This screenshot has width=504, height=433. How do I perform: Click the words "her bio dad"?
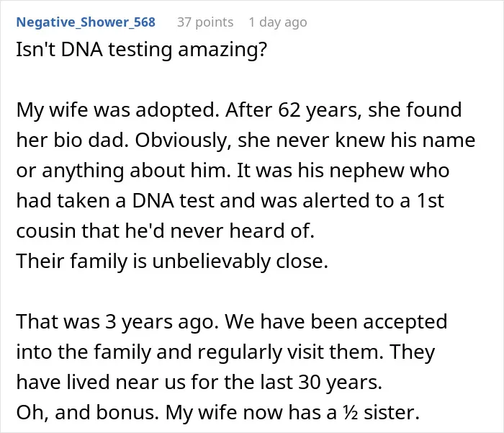pos(70,140)
